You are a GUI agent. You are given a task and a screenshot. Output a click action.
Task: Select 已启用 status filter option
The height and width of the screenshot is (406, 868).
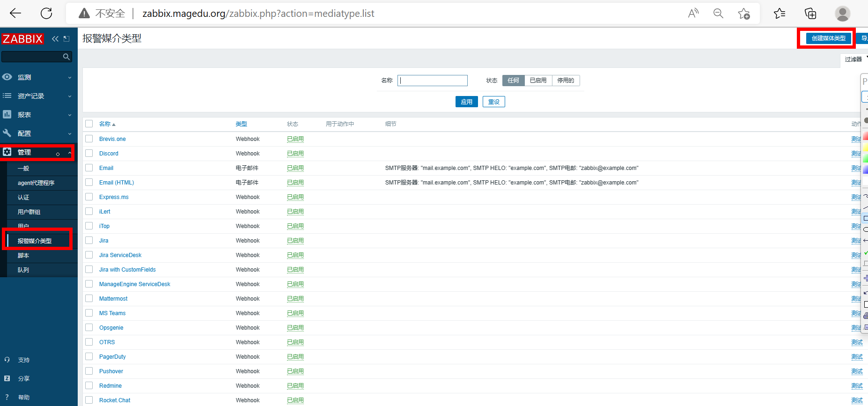538,81
